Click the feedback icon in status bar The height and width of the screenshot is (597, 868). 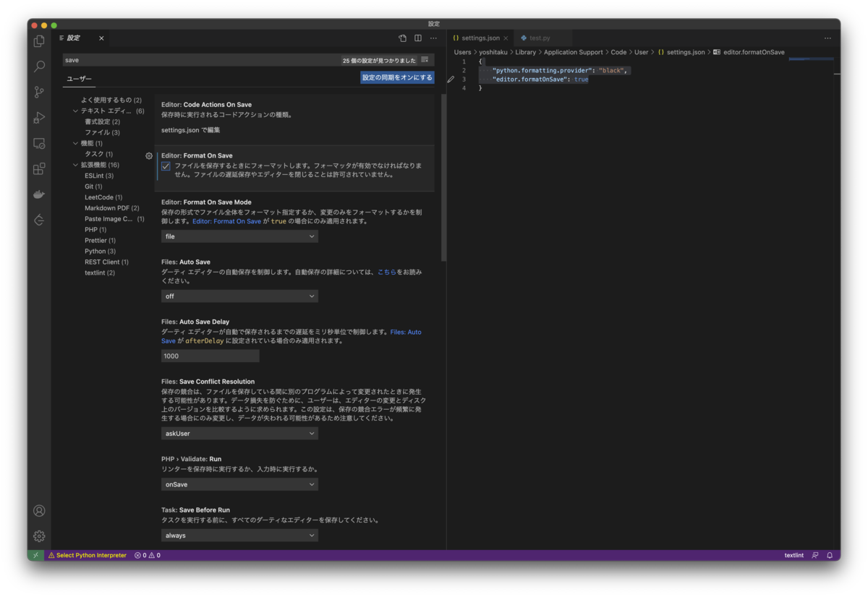815,555
